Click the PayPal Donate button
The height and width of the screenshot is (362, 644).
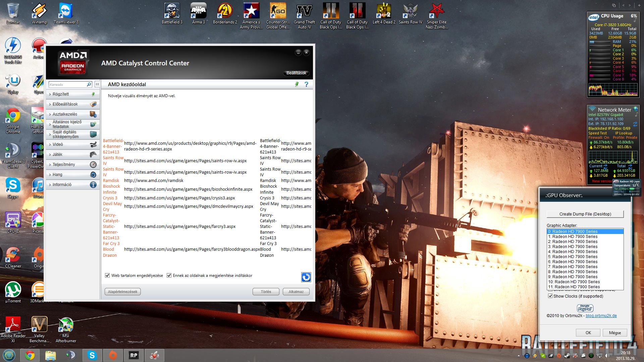coord(585,308)
